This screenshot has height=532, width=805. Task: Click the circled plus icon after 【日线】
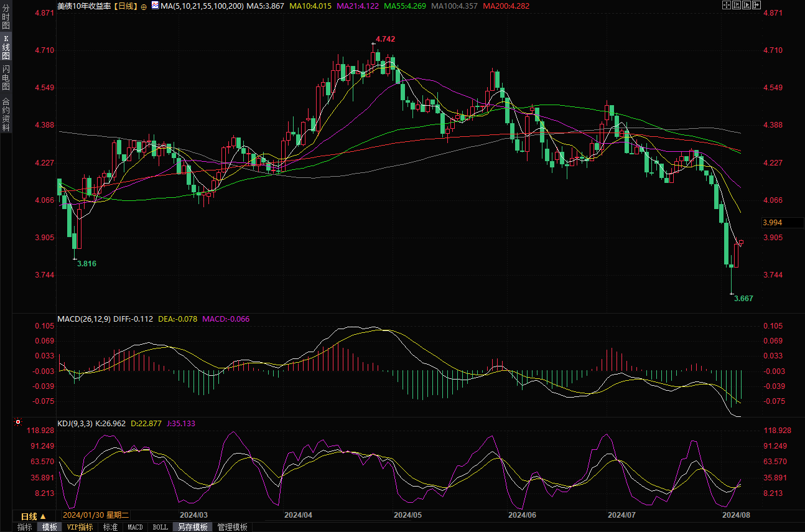click(144, 6)
